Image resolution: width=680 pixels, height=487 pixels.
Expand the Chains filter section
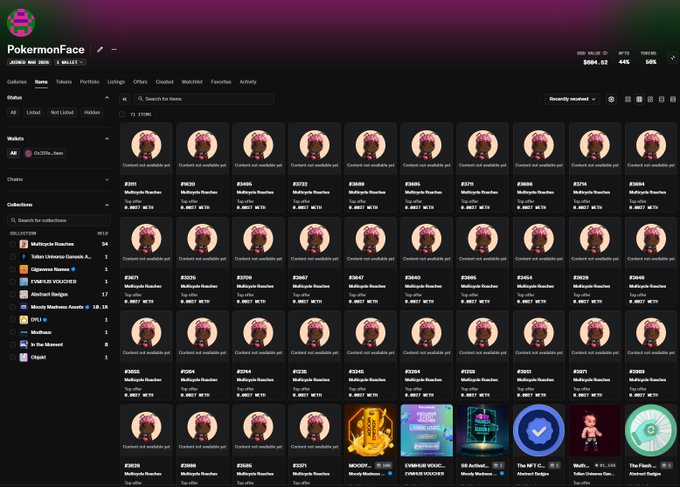point(107,180)
